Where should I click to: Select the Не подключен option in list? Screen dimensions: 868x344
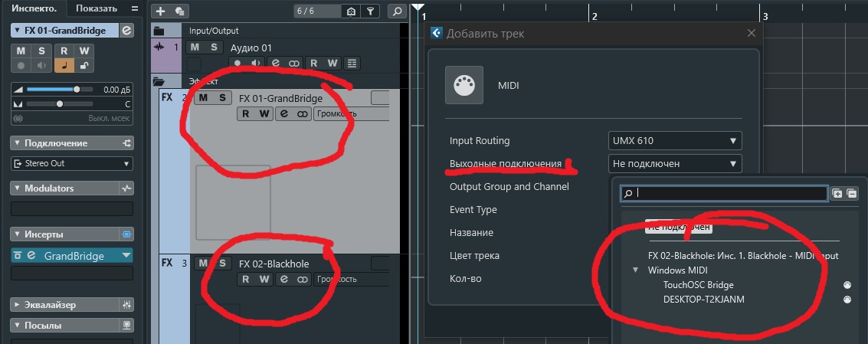(678, 227)
